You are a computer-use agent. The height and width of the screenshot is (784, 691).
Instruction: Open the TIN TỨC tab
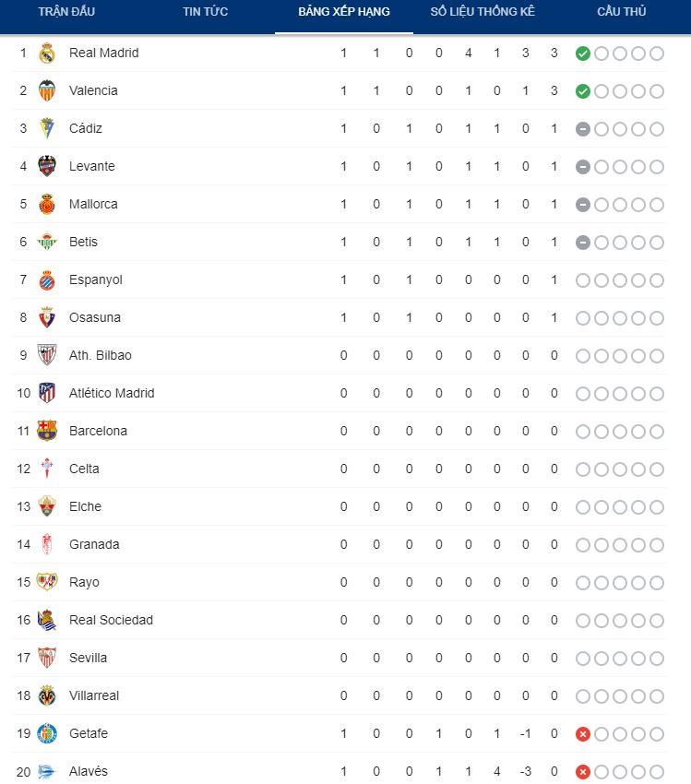(205, 11)
